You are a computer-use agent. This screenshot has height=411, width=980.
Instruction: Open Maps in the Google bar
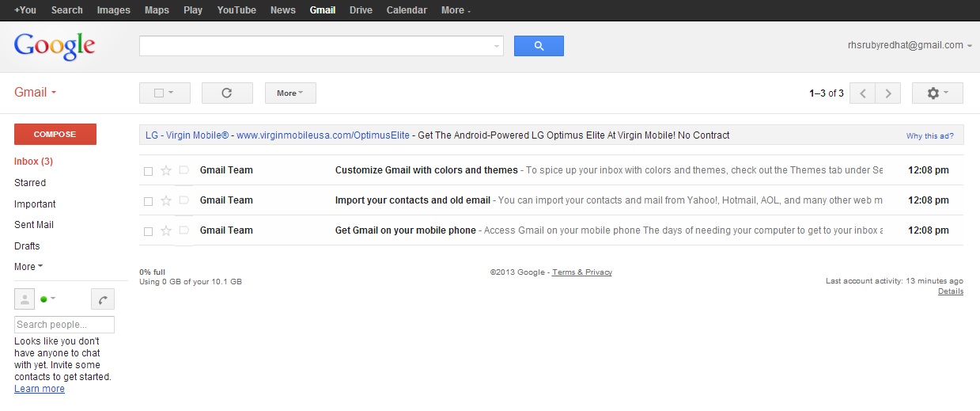(x=157, y=10)
